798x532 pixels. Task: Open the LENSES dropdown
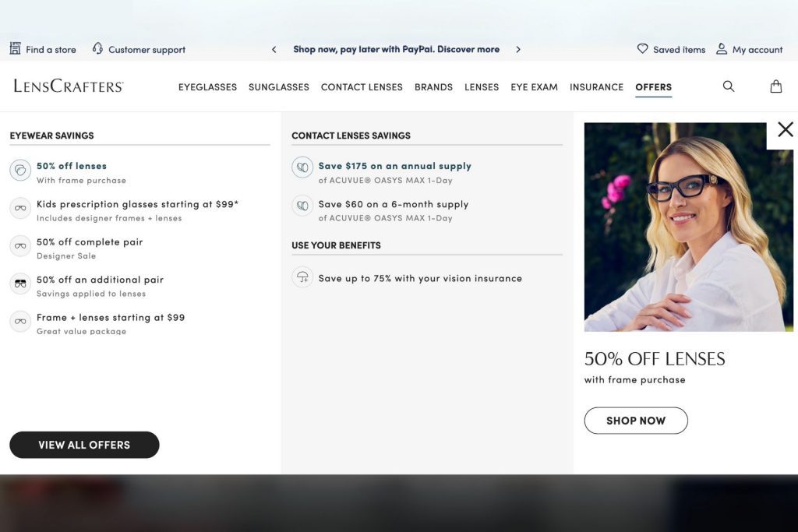point(482,86)
